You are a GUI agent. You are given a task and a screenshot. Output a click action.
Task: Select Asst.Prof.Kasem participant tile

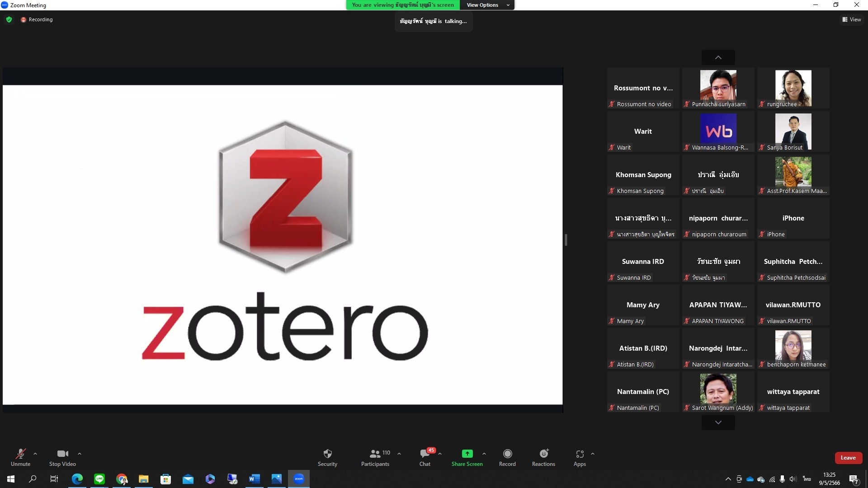coord(793,175)
